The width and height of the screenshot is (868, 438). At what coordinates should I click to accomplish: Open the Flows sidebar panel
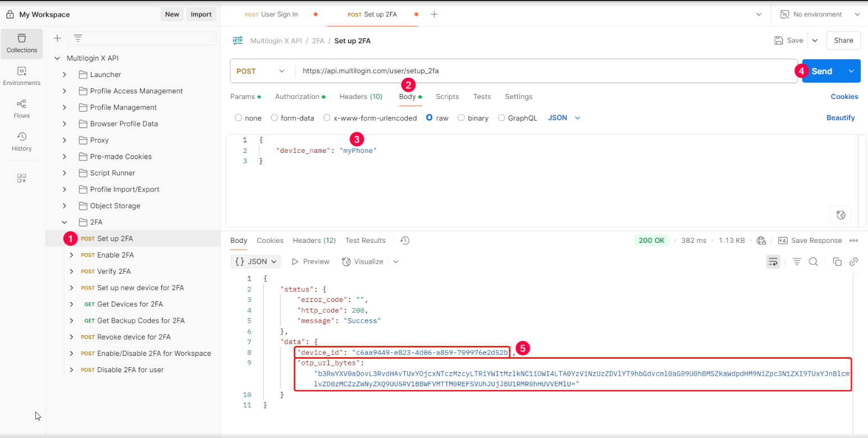[x=21, y=109]
